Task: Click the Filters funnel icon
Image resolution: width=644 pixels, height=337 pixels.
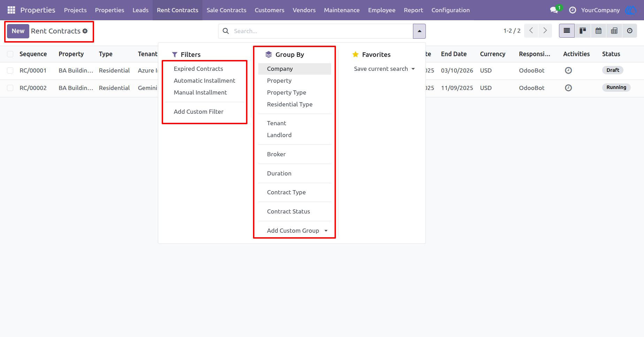Action: click(x=175, y=55)
